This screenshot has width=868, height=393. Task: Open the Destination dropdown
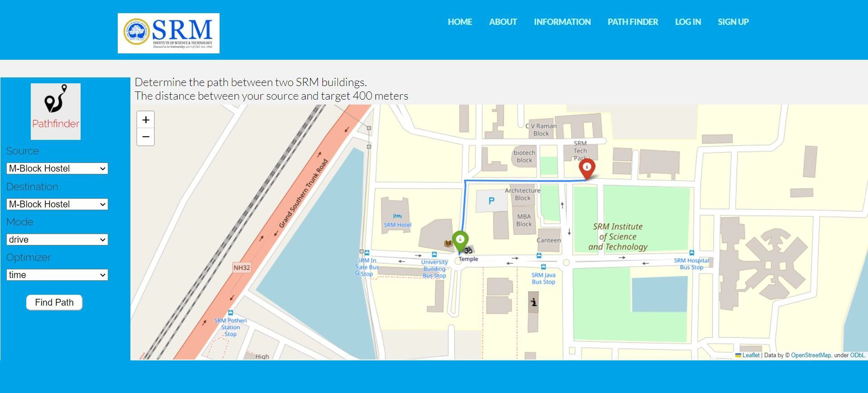tap(57, 204)
